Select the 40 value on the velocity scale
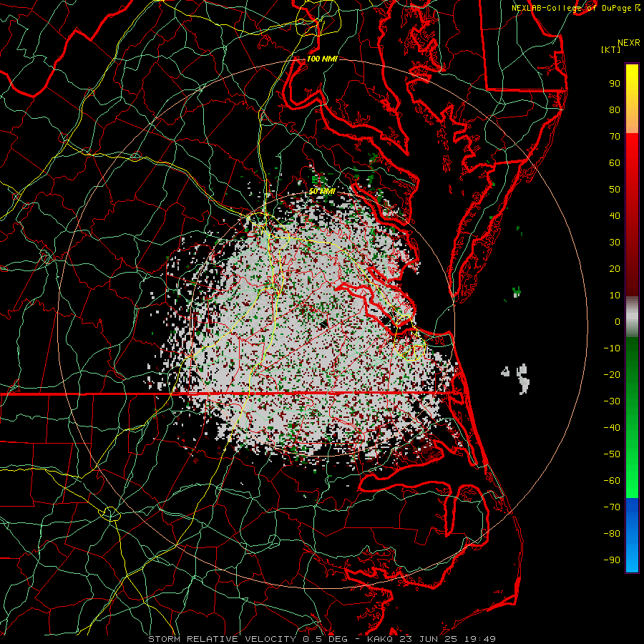The image size is (644, 644). pyautogui.click(x=615, y=216)
